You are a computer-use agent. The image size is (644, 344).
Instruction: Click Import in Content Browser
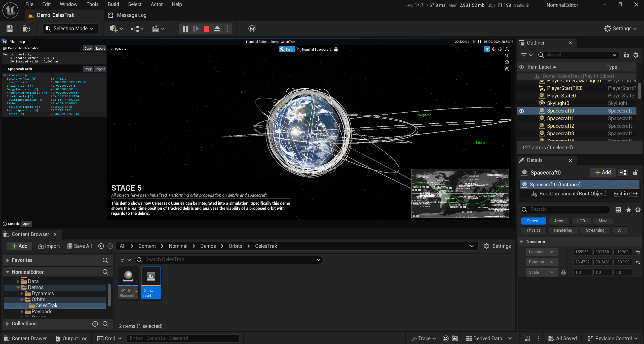click(x=49, y=246)
